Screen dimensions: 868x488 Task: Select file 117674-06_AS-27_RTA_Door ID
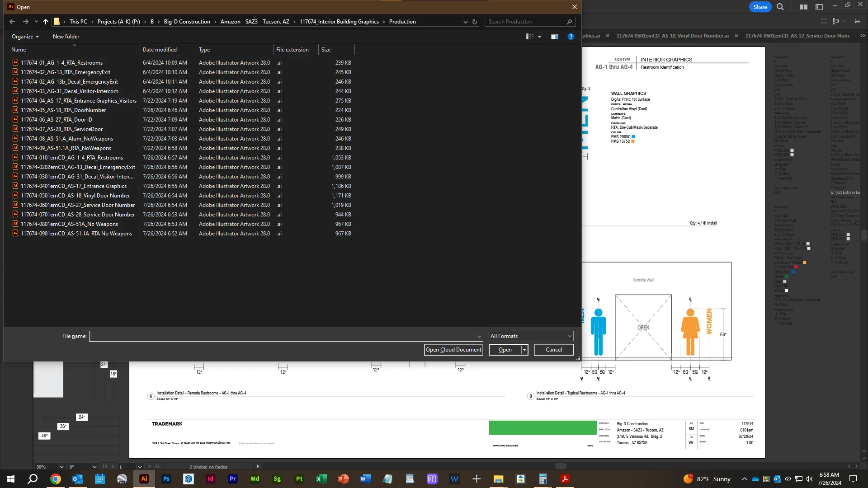[57, 120]
